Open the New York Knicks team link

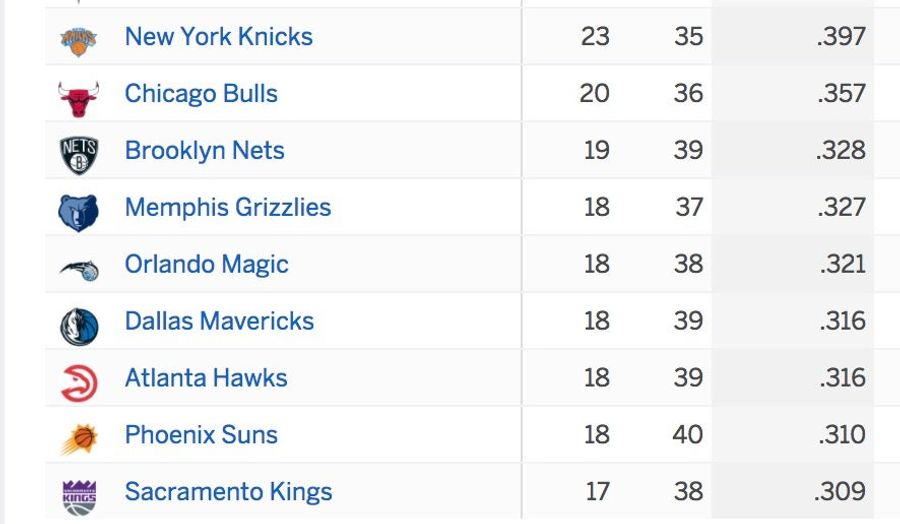pyautogui.click(x=219, y=36)
